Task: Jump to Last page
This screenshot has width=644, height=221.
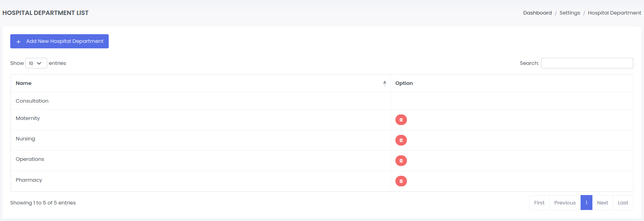Action: click(x=623, y=203)
